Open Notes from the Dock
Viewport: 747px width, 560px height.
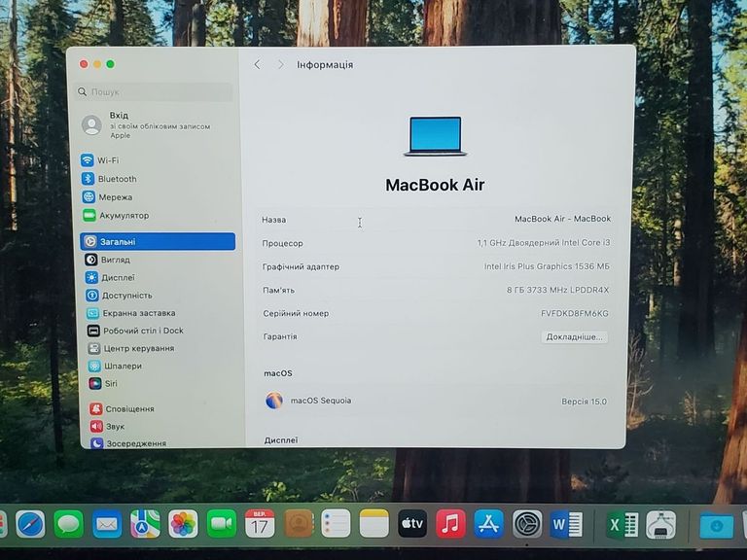(x=373, y=524)
